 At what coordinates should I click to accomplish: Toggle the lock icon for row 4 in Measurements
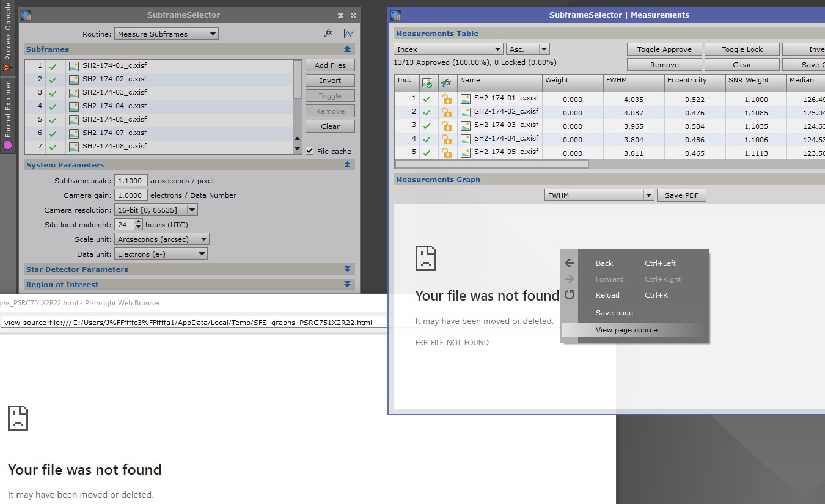[447, 139]
